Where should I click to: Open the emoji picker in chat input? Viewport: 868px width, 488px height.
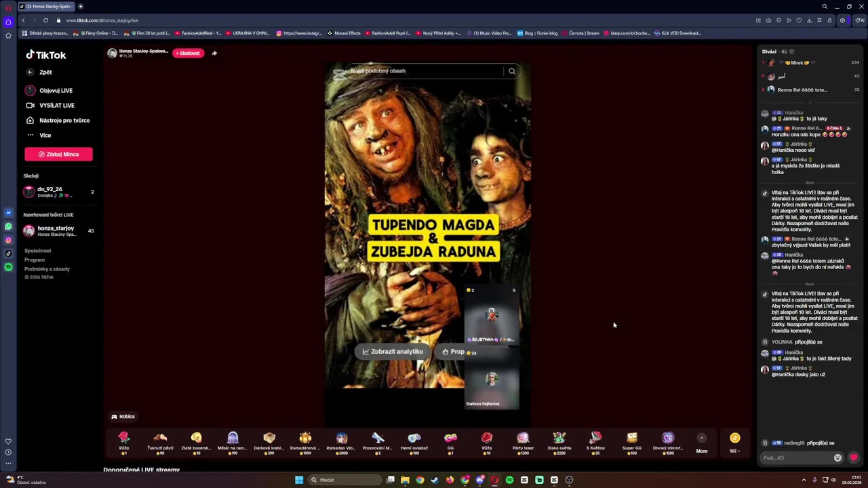[x=837, y=457]
